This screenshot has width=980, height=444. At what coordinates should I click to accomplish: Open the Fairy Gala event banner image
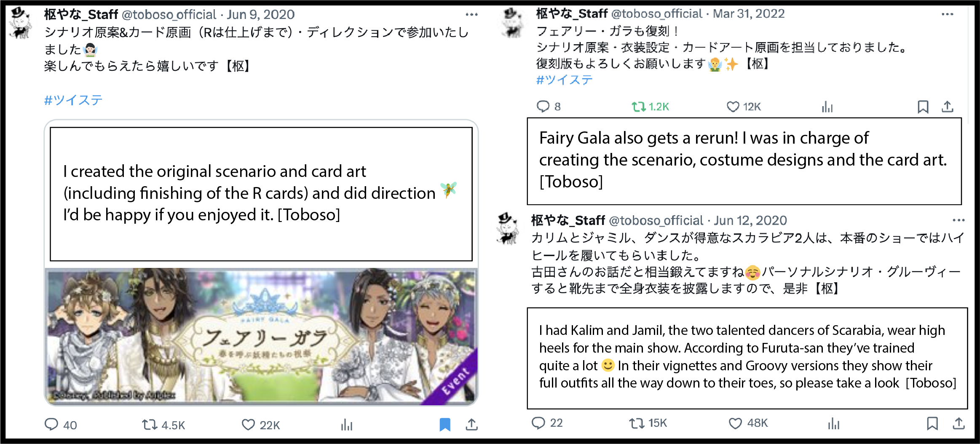[261, 336]
